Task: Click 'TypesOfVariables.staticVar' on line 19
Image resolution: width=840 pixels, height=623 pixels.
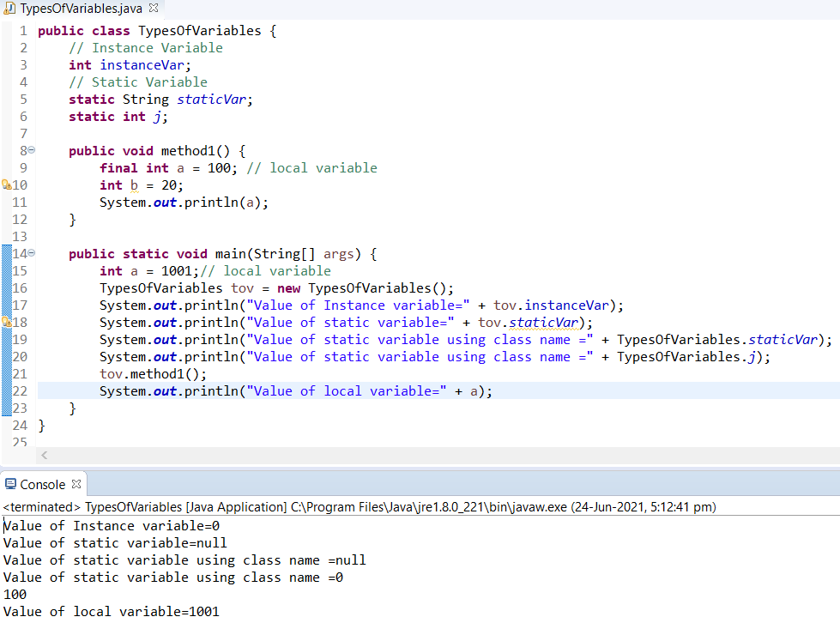Action: point(717,340)
